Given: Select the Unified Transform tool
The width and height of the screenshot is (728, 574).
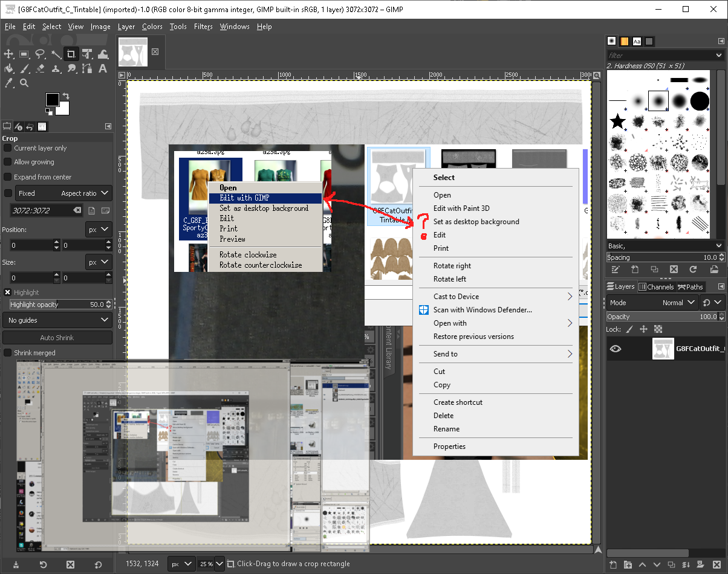Looking at the screenshot, I should pos(87,54).
